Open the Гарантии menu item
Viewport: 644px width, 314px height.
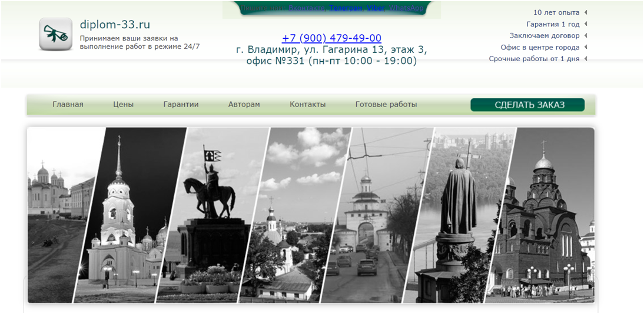181,104
